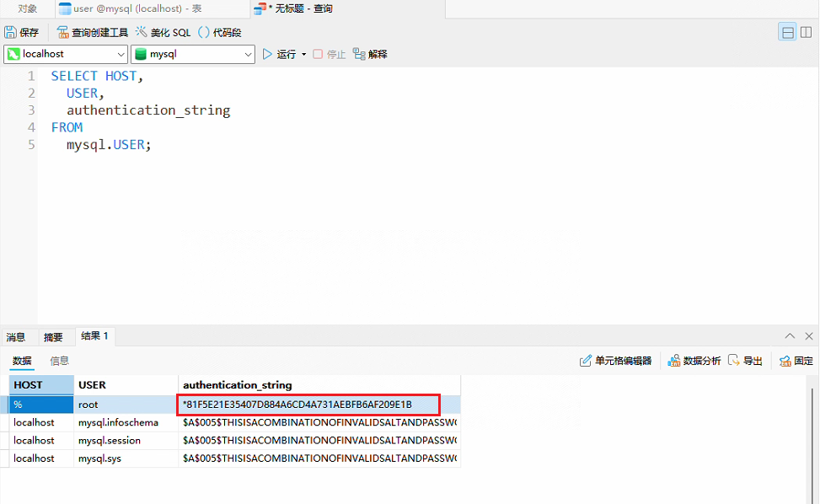The height and width of the screenshot is (504, 820).
Task: Toggle the single-pane layout view
Action: click(788, 32)
